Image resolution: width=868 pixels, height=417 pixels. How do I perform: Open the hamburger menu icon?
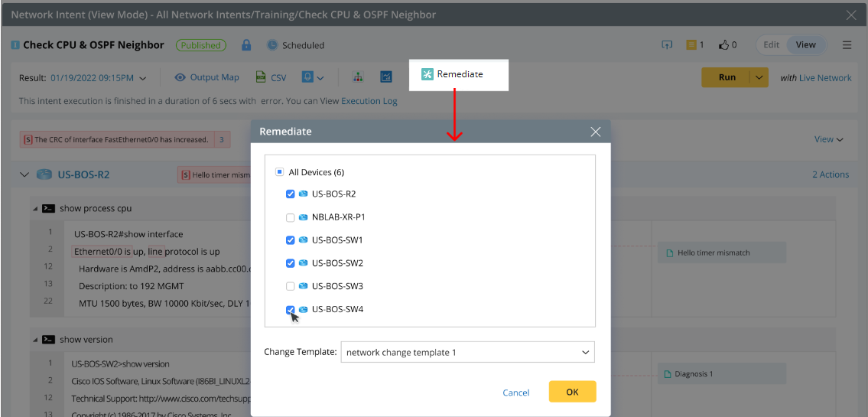tap(847, 45)
